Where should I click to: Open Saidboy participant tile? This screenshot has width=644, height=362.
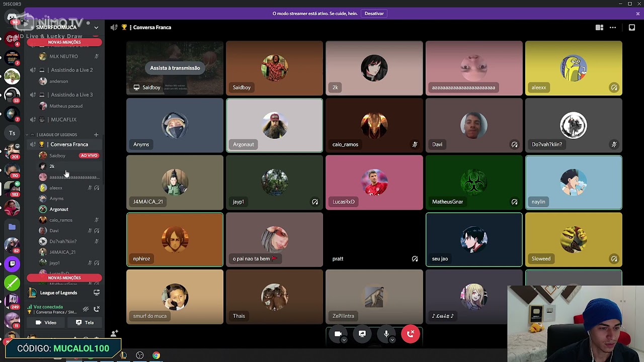tap(274, 68)
